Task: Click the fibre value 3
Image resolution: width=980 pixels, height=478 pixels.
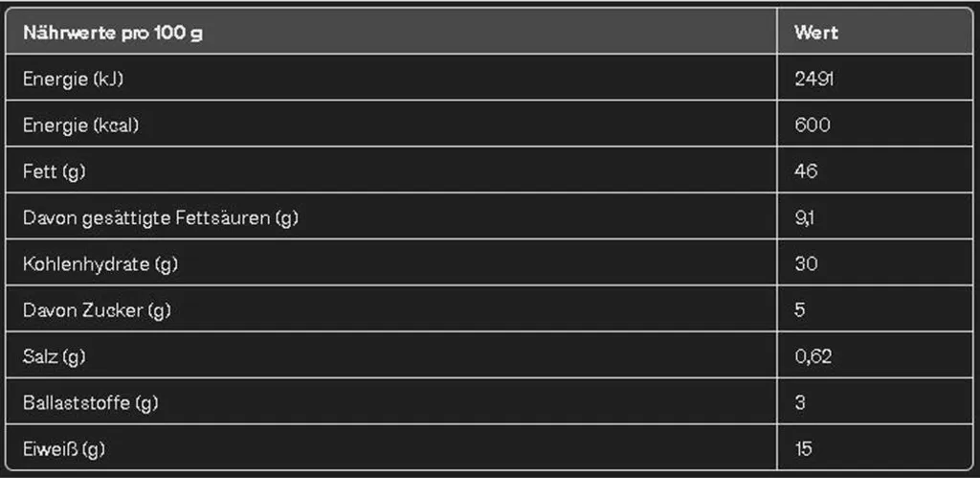Action: coord(800,403)
